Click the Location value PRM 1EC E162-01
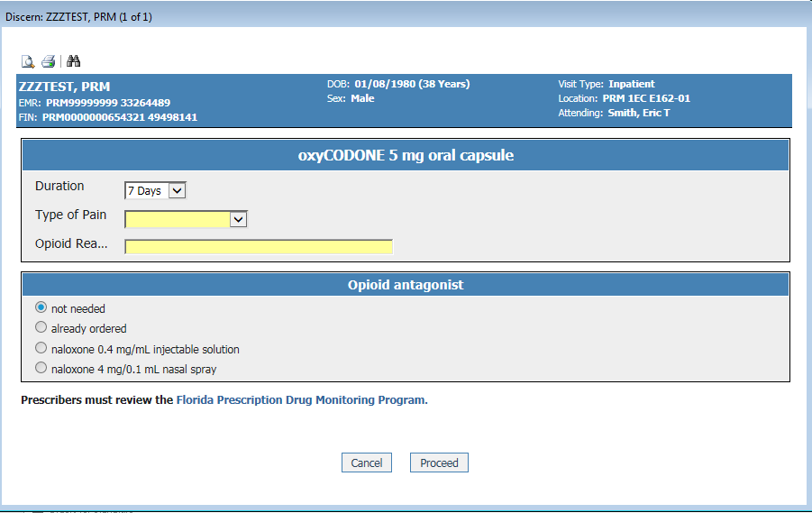Viewport: 812px width, 513px height. click(646, 98)
